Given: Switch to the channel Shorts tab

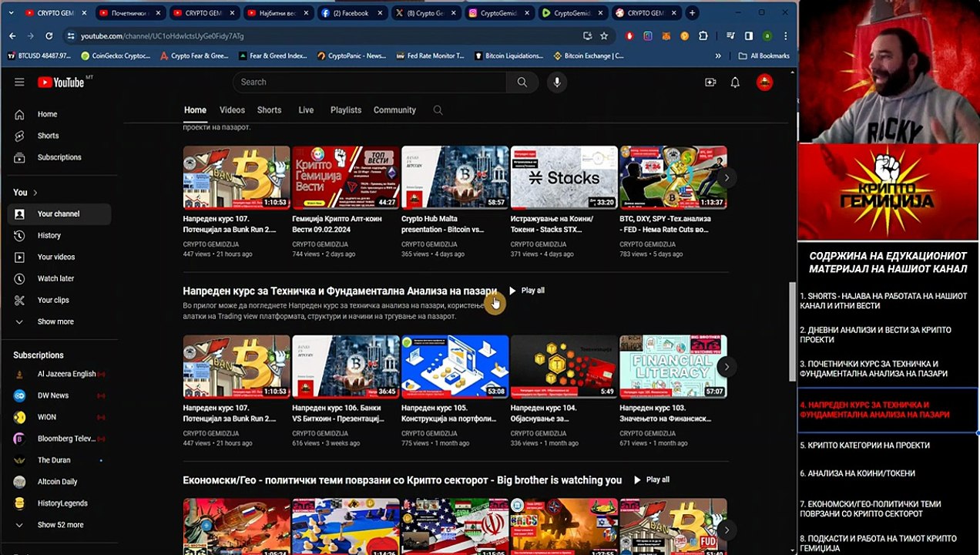Looking at the screenshot, I should [x=269, y=110].
